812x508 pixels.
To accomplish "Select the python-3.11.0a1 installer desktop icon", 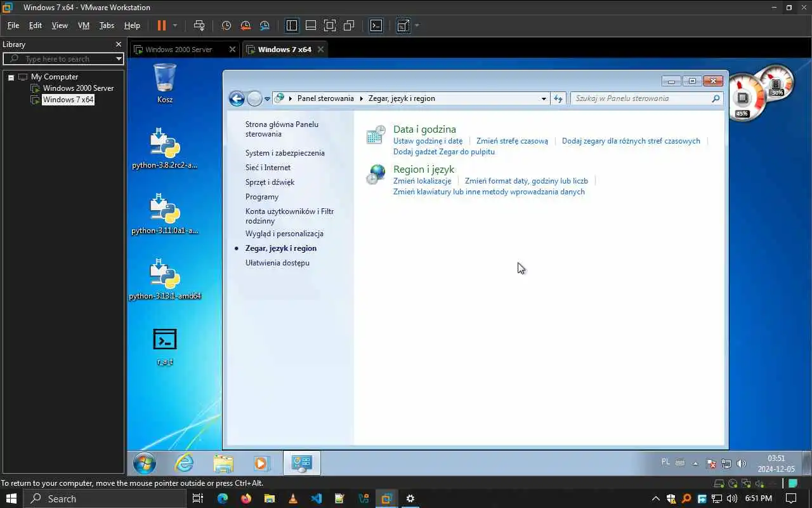I will click(x=165, y=213).
